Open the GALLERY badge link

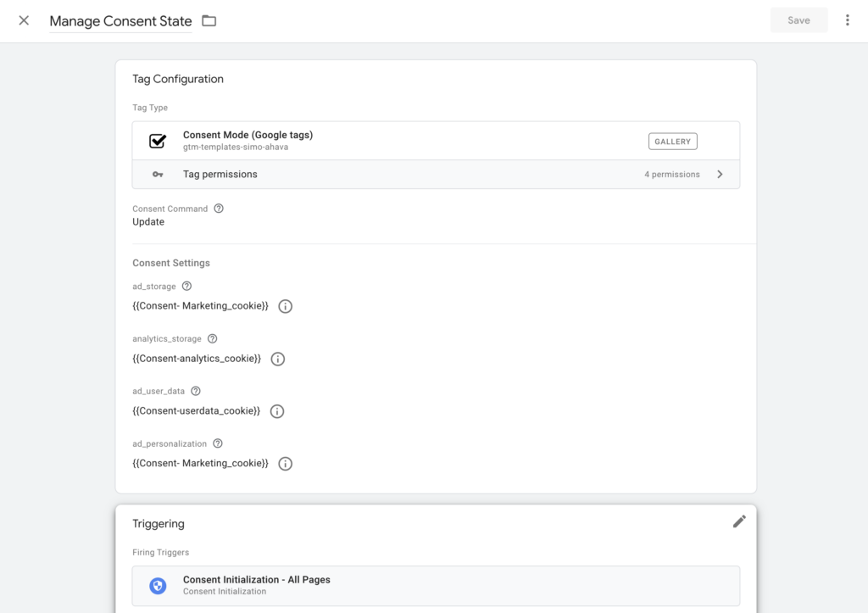point(672,141)
